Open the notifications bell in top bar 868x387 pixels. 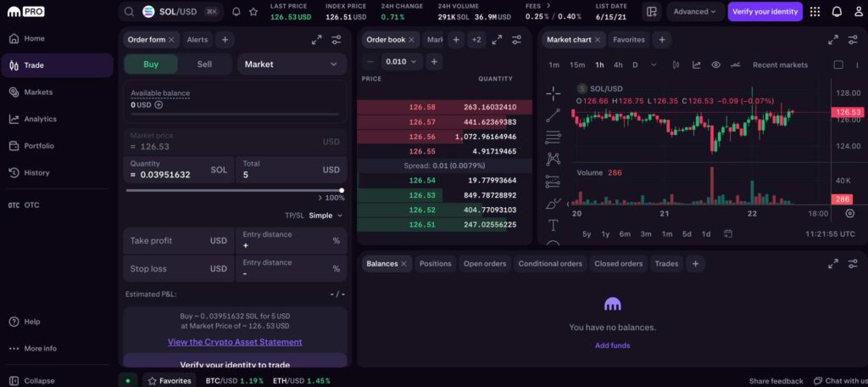(837, 12)
